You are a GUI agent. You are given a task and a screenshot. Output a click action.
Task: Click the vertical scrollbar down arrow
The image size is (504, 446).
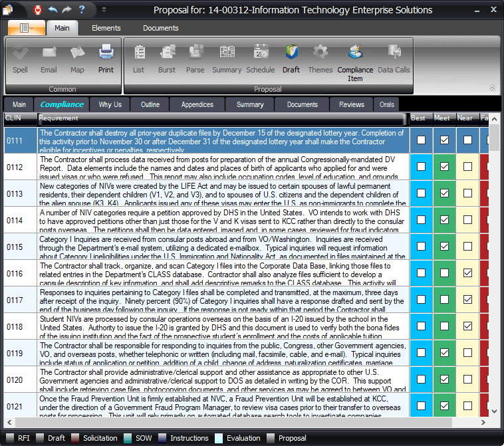pos(495,411)
